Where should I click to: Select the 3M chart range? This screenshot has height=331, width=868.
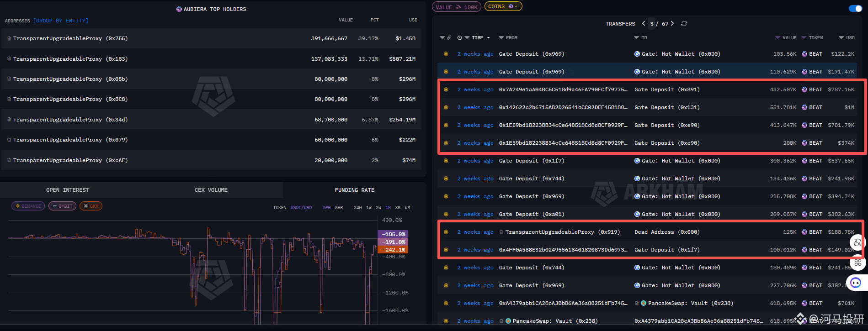[398, 208]
